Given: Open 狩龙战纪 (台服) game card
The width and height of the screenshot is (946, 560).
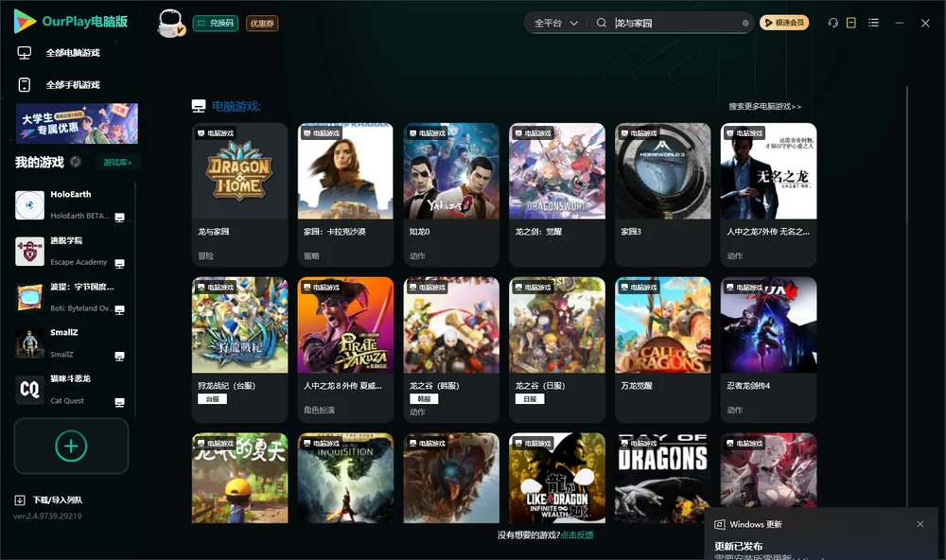Looking at the screenshot, I should [239, 349].
